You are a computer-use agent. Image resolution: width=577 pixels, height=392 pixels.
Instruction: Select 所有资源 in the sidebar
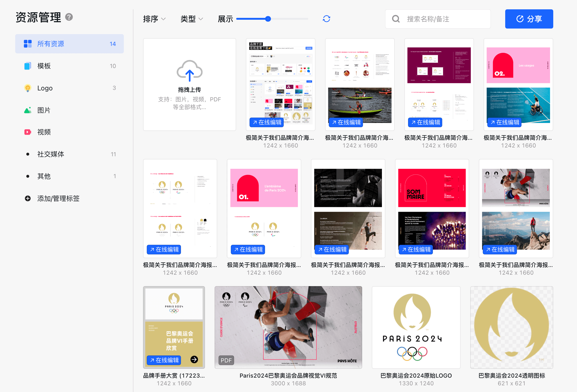(x=69, y=44)
